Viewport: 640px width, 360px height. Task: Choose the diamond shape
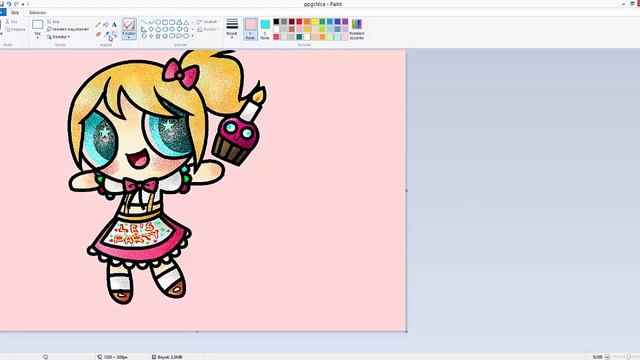[x=151, y=29]
